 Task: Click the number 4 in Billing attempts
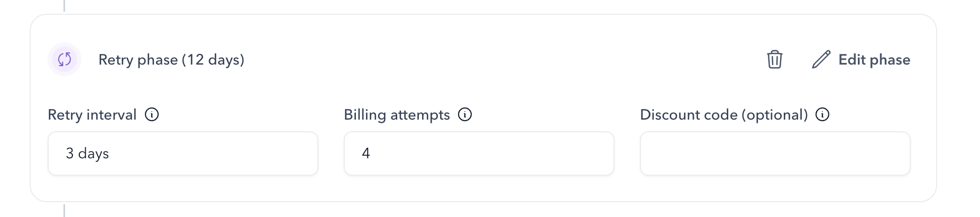pos(366,153)
